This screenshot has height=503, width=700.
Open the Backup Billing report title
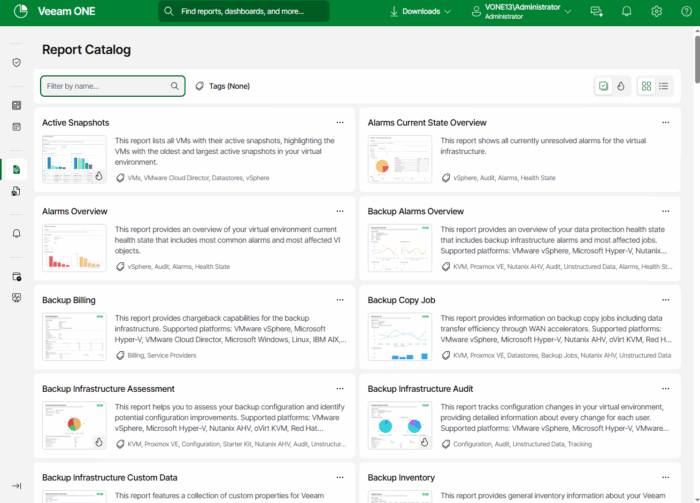pyautogui.click(x=69, y=300)
